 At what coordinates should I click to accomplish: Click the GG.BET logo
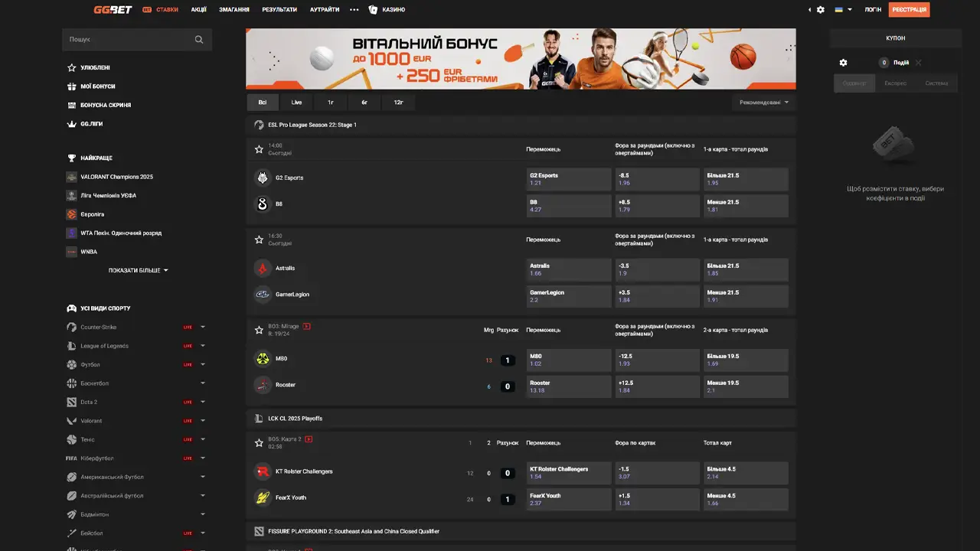pyautogui.click(x=113, y=10)
